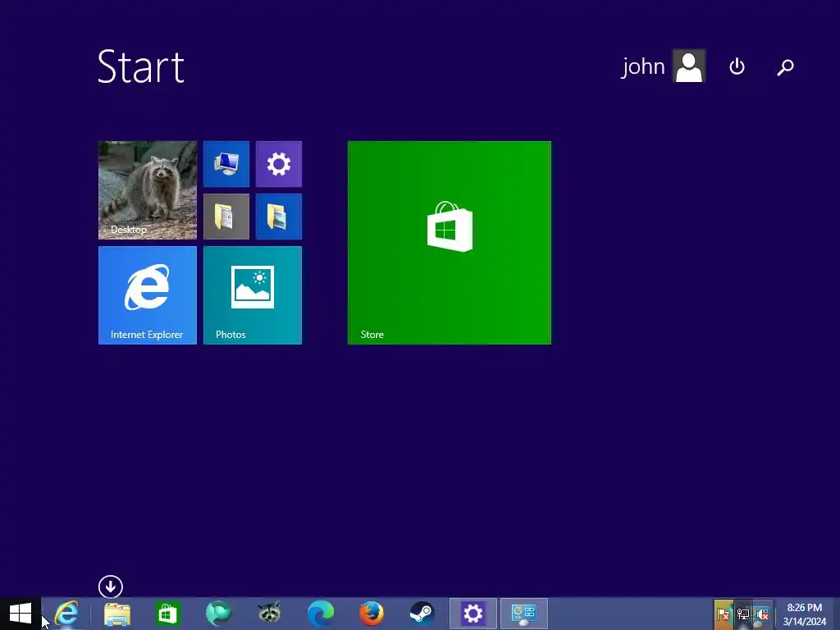Click the john username text
840x630 pixels.
pyautogui.click(x=643, y=67)
